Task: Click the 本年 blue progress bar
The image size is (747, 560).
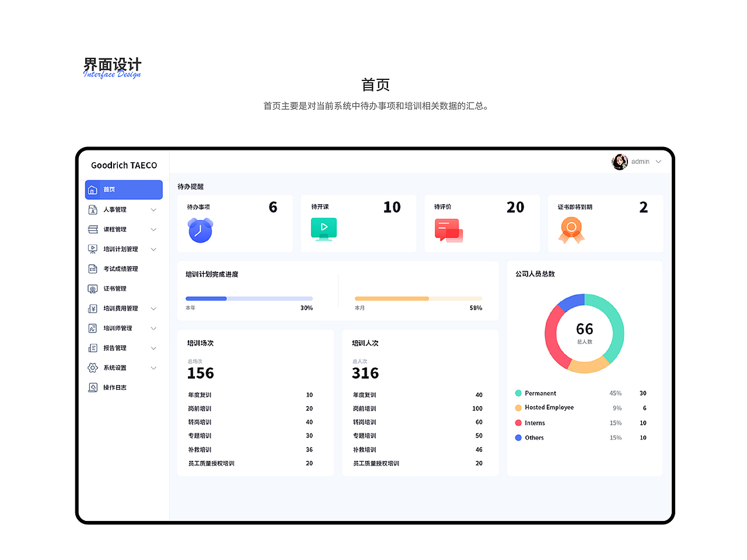Action: coord(249,299)
